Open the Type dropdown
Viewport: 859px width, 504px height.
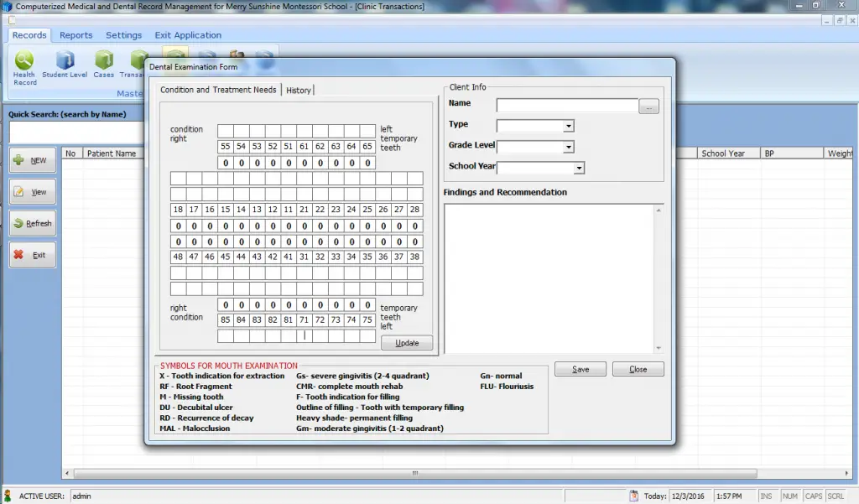(x=567, y=124)
